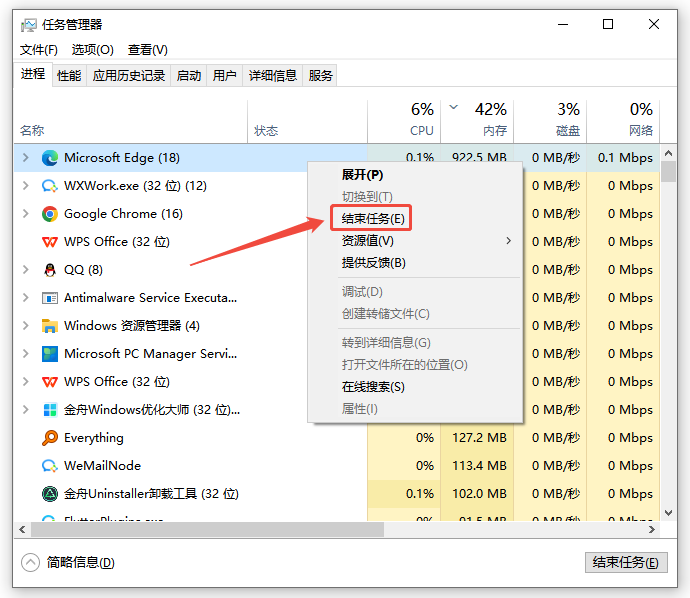Expand the Google Chrome (16) group
This screenshot has width=690, height=598.
[x=26, y=214]
